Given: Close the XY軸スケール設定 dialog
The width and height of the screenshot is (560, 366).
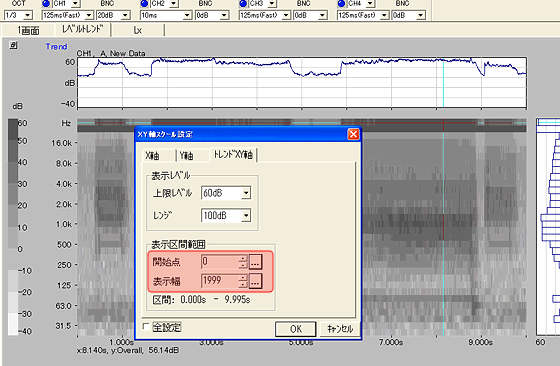Looking at the screenshot, I should point(353,134).
